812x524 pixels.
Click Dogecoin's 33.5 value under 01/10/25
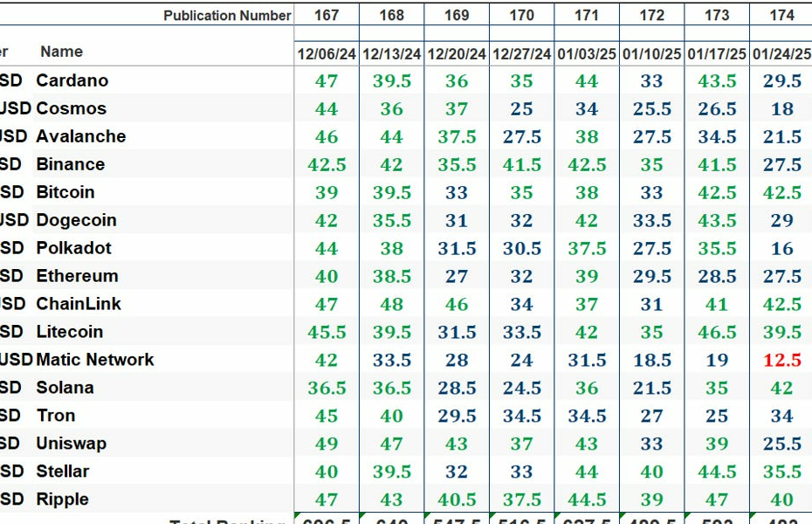point(652,221)
